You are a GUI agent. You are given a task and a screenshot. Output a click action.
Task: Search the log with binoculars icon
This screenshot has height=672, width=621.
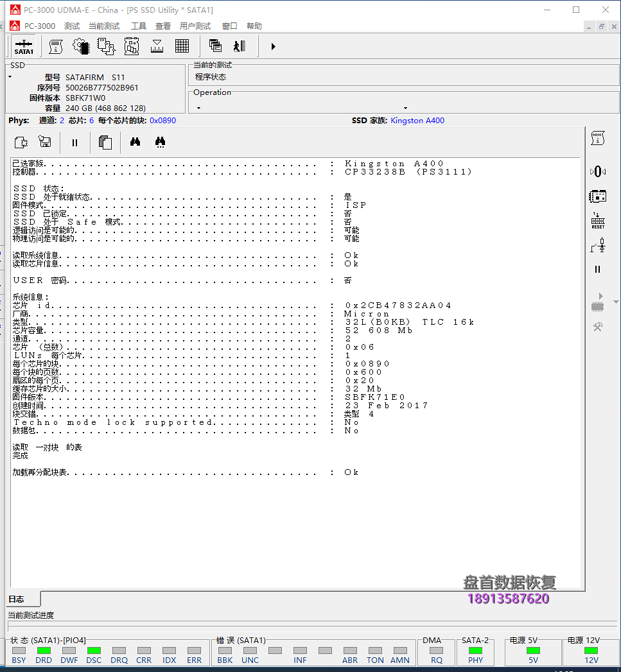click(135, 142)
